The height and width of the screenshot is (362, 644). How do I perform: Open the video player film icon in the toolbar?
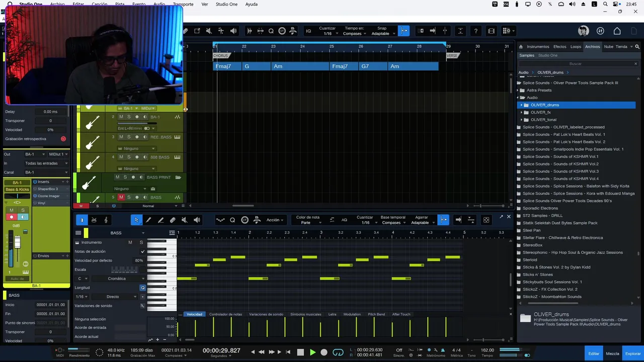[492, 31]
